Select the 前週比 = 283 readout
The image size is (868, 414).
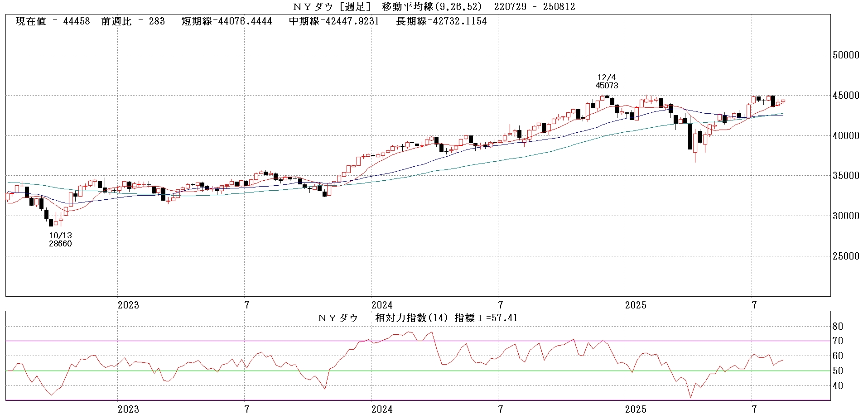(133, 21)
